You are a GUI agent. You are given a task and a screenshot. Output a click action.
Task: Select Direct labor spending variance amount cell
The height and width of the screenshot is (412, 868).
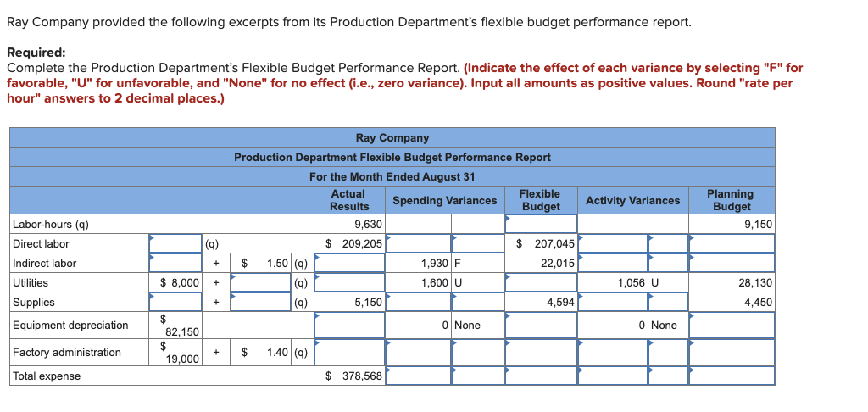(418, 243)
